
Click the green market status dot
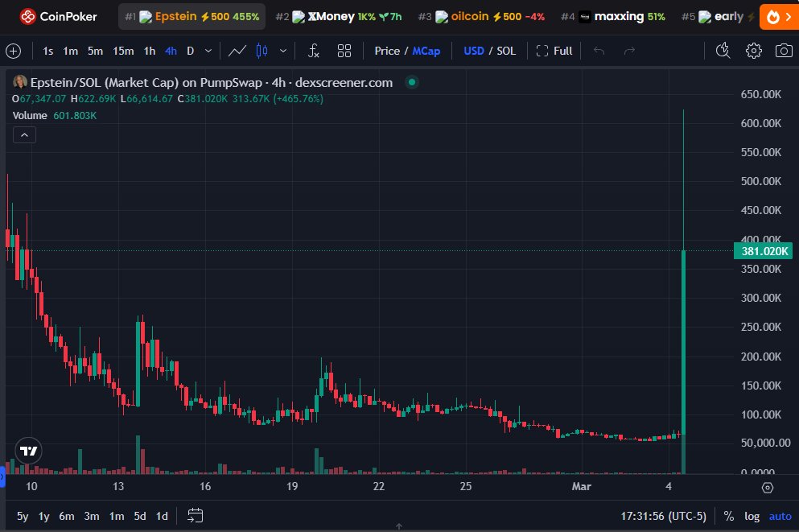pyautogui.click(x=412, y=82)
